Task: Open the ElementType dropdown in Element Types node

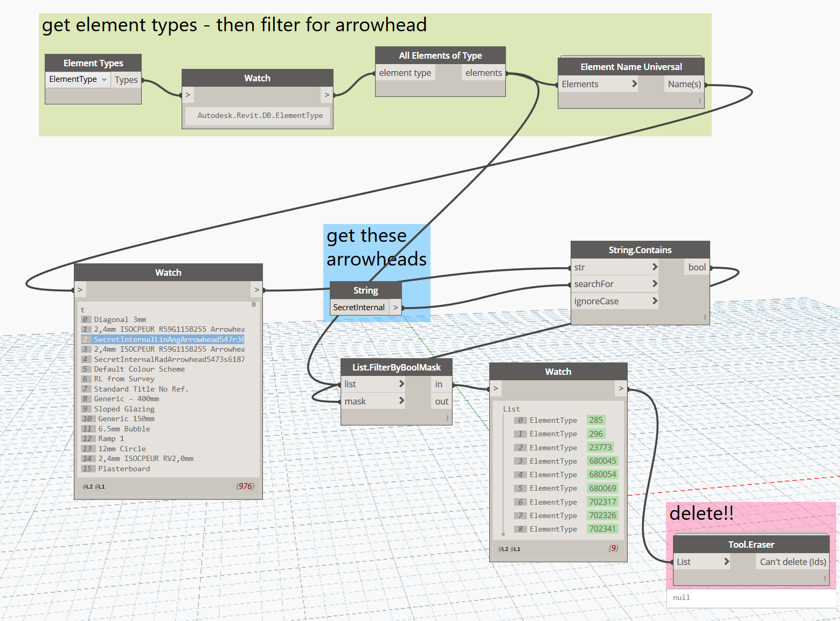Action: coord(78,79)
